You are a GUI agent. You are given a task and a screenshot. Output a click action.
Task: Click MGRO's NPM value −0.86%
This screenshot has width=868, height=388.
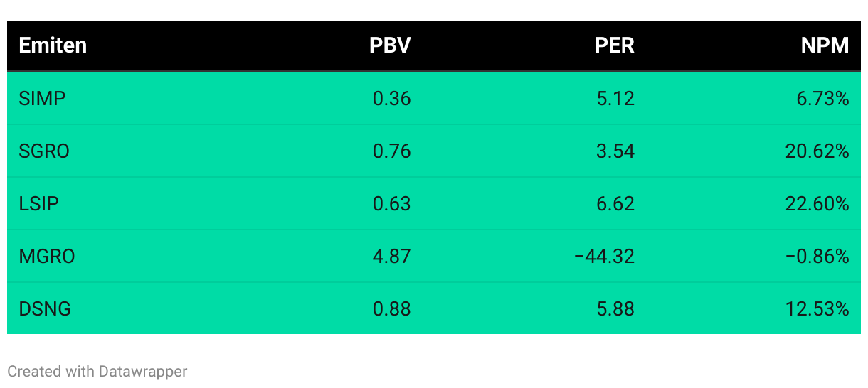pos(817,257)
